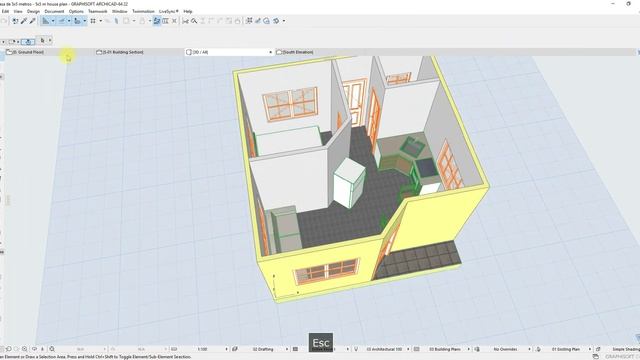Open the Options menu

pos(76,11)
